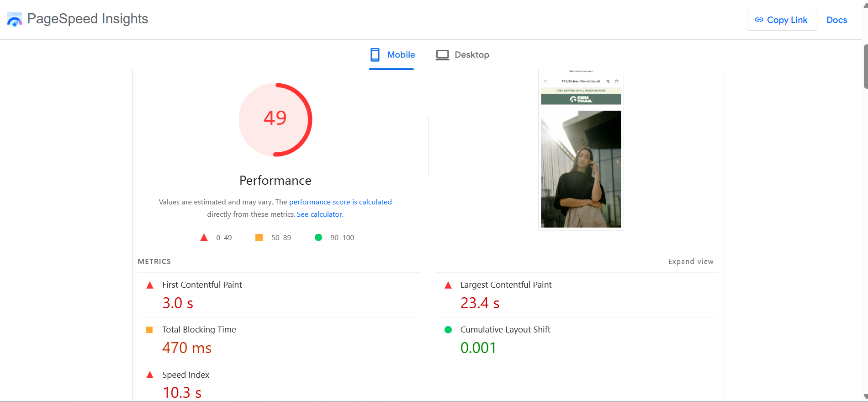This screenshot has height=402, width=868.
Task: Click the mobile page screenshot thumbnail
Action: pos(581,150)
